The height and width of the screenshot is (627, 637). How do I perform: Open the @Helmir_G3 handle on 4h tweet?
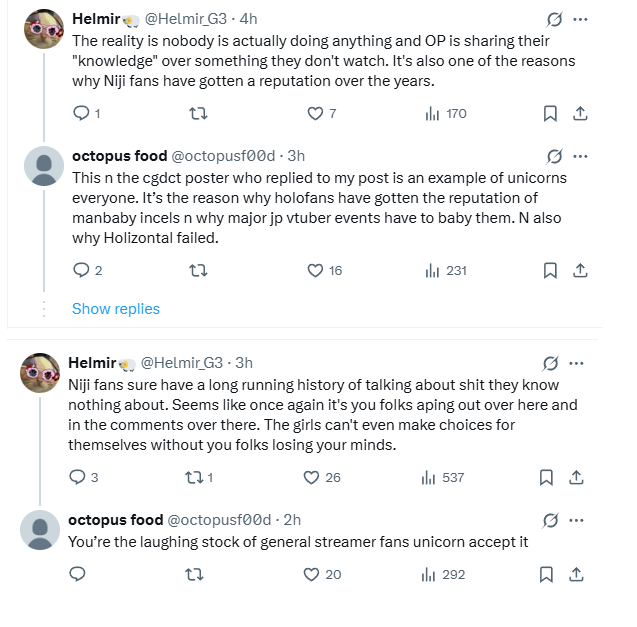[197, 19]
